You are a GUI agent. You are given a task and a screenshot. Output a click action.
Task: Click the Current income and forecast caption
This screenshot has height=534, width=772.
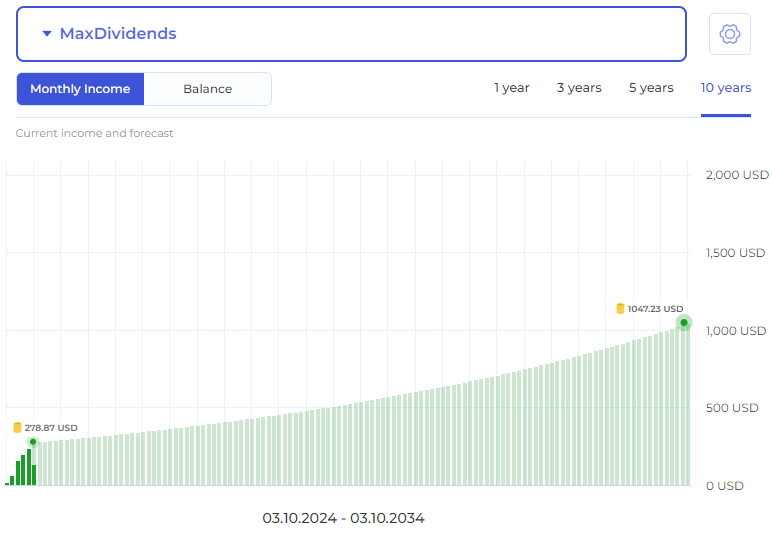tap(95, 133)
